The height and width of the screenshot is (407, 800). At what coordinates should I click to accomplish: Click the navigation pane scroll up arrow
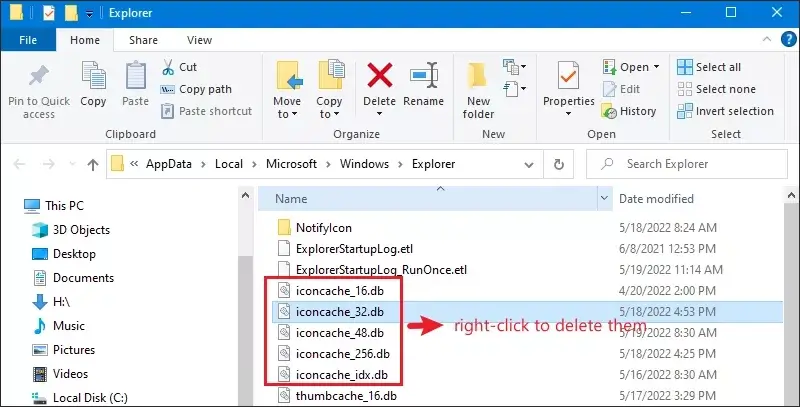pyautogui.click(x=245, y=195)
